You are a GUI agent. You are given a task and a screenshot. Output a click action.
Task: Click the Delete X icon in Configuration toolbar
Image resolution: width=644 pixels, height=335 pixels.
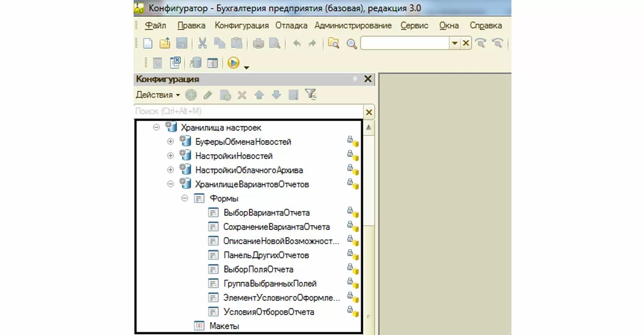point(242,95)
